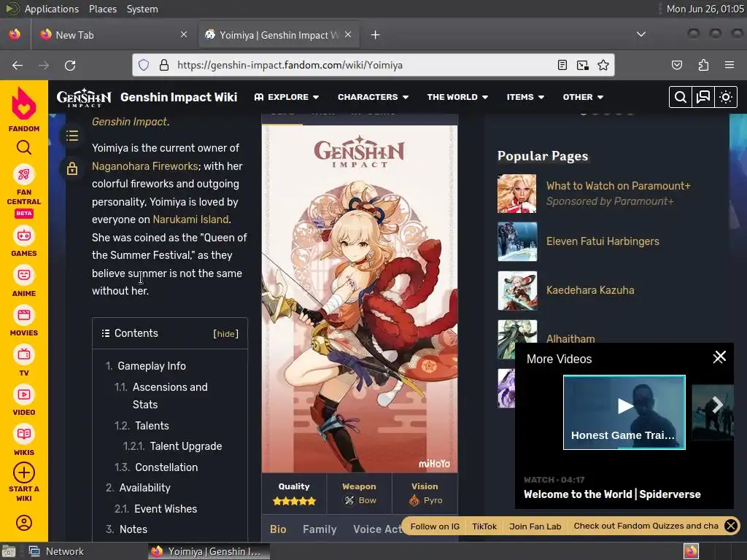
Task: Show next videos with the right chevron
Action: tap(717, 405)
